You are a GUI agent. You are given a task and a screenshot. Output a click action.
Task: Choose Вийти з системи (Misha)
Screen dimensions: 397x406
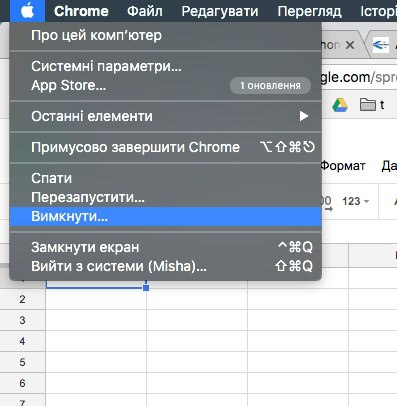point(165,266)
